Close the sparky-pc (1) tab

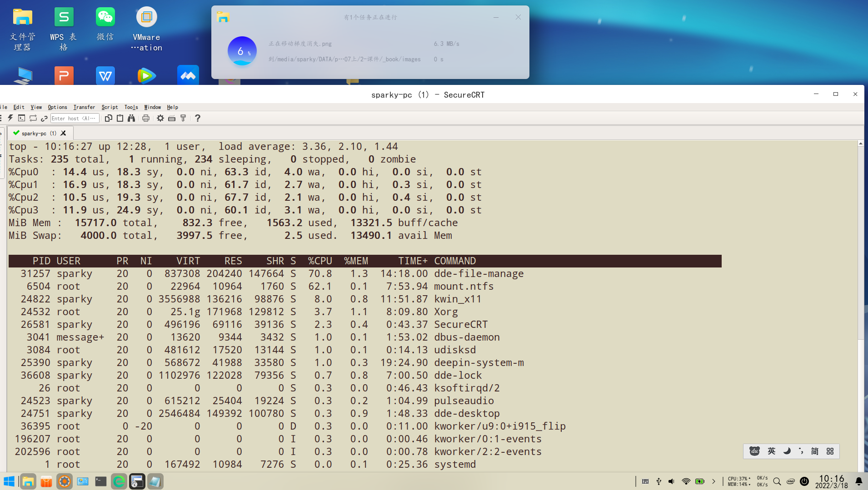click(x=64, y=133)
